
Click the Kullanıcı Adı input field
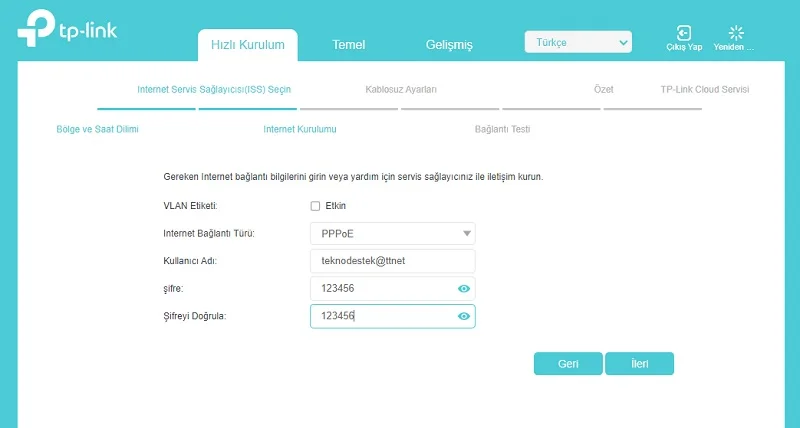pyautogui.click(x=392, y=261)
